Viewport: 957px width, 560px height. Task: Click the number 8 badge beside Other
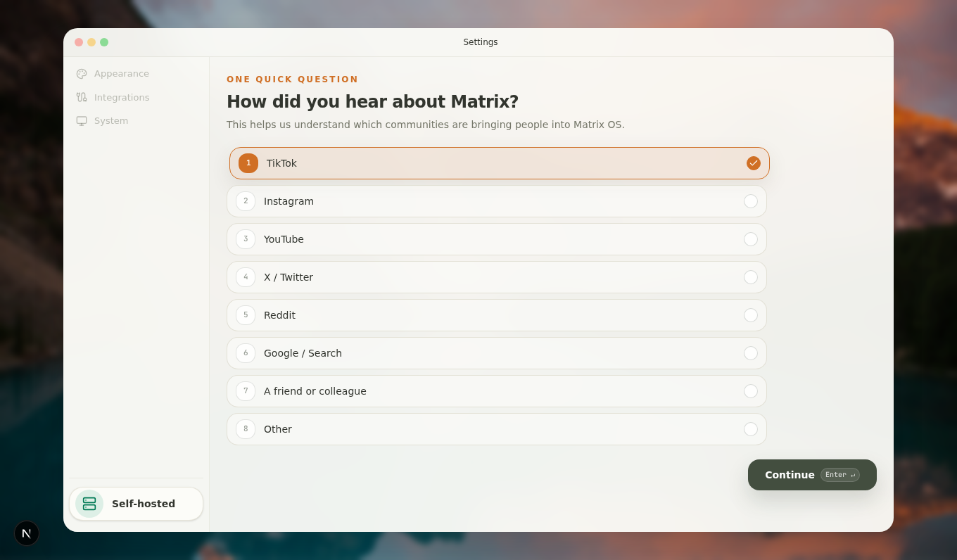tap(246, 429)
